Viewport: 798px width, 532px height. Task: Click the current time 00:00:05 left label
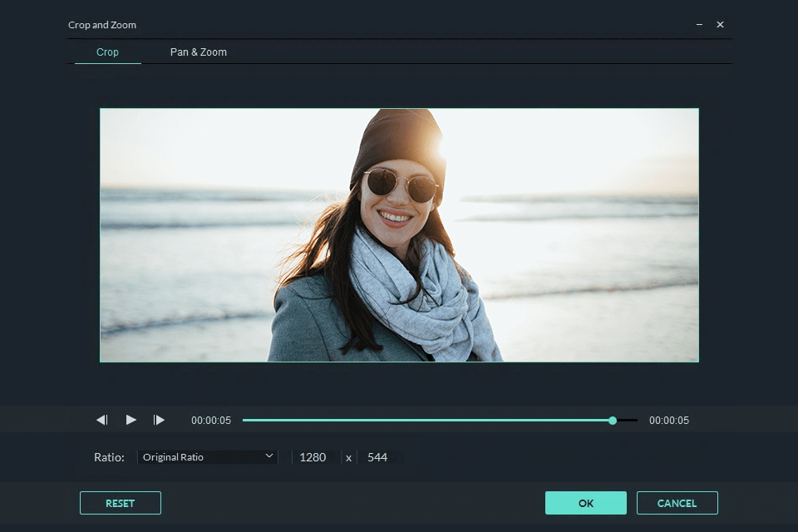(x=211, y=421)
